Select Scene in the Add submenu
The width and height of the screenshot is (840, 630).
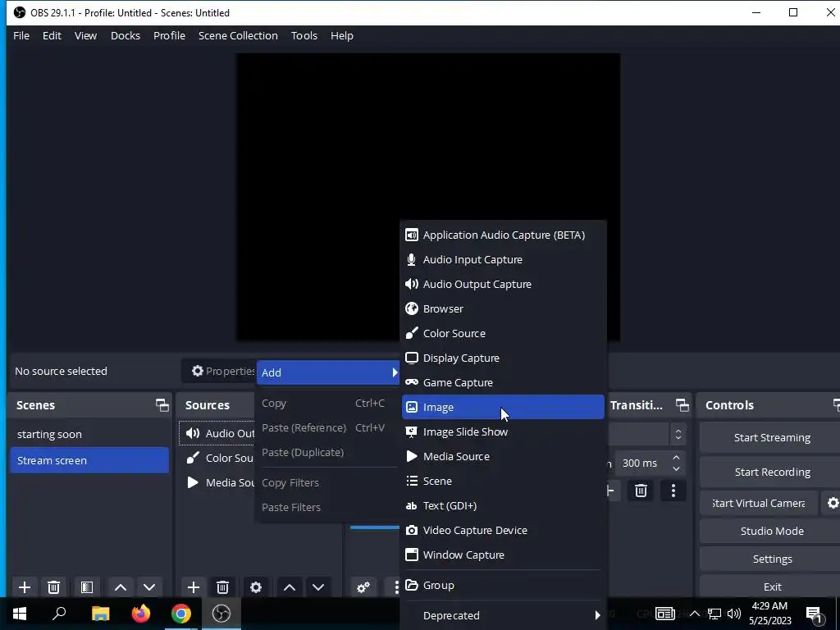pos(503,481)
